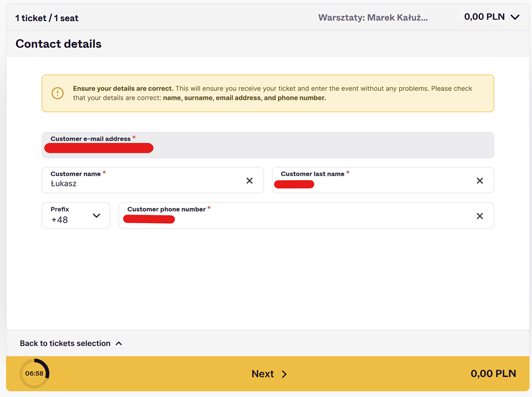The width and height of the screenshot is (532, 397).
Task: Click the warning info icon in yellow notice
Action: pos(57,93)
